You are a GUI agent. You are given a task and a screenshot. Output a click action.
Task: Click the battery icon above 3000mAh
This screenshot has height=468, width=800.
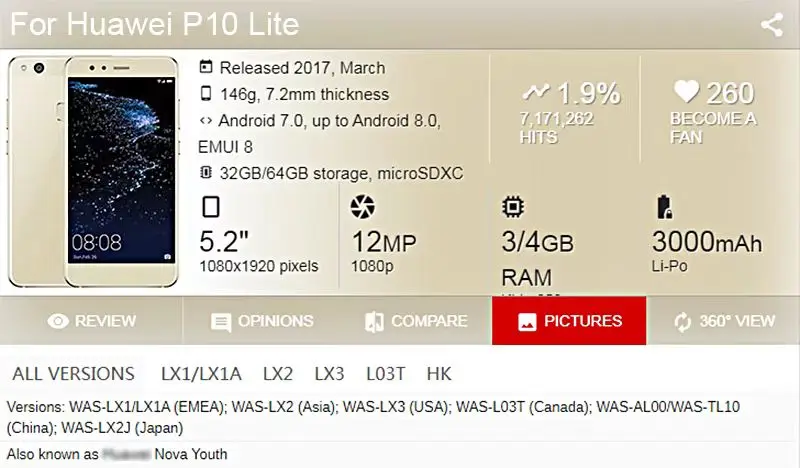[664, 207]
